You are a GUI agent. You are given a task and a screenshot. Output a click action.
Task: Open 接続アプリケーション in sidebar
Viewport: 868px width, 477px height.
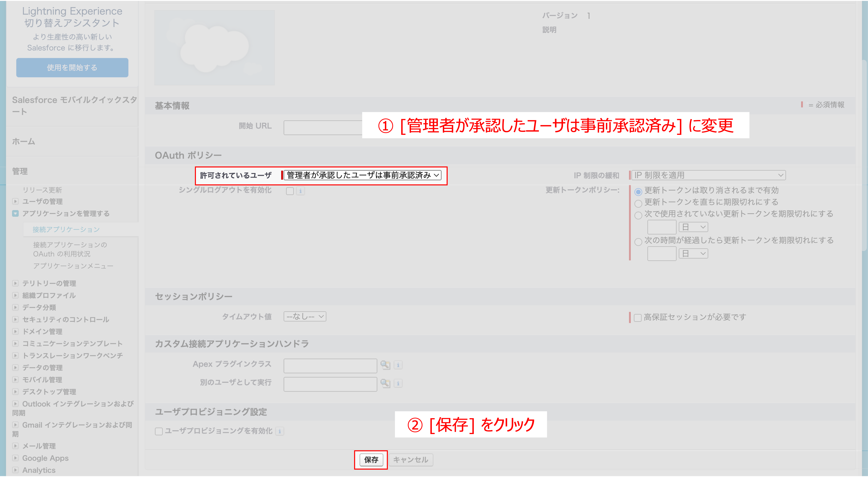(66, 230)
